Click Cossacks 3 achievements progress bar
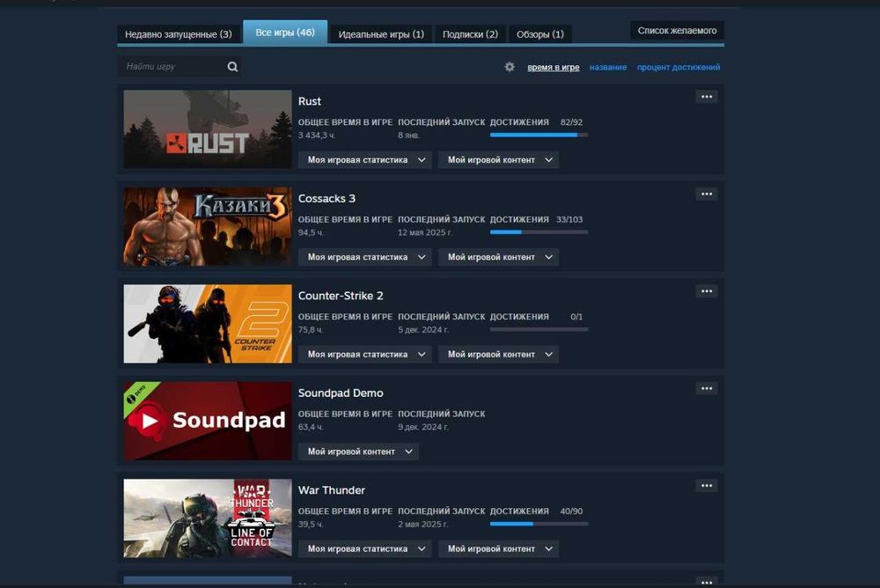 pyautogui.click(x=539, y=232)
